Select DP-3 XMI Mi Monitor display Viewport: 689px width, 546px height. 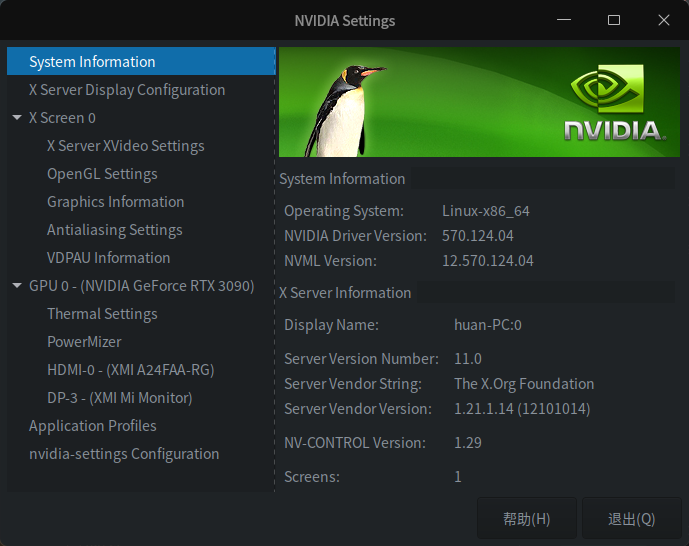(120, 398)
